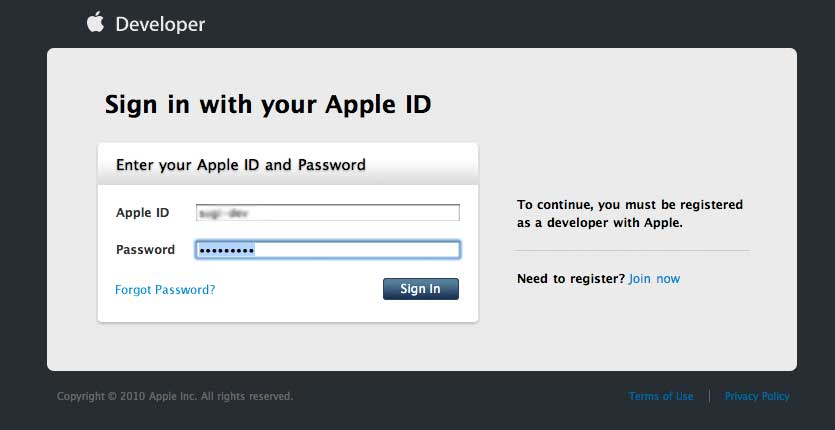Screen dimensions: 835x430
Task: Click the "Sign in with your Apple ID" heading
Action: tap(268, 104)
